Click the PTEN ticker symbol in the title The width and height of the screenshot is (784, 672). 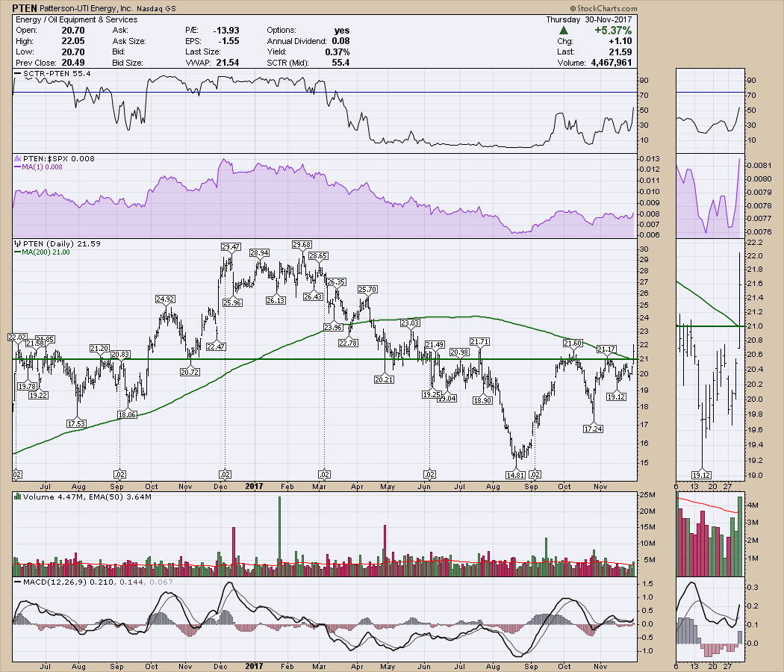coord(24,8)
